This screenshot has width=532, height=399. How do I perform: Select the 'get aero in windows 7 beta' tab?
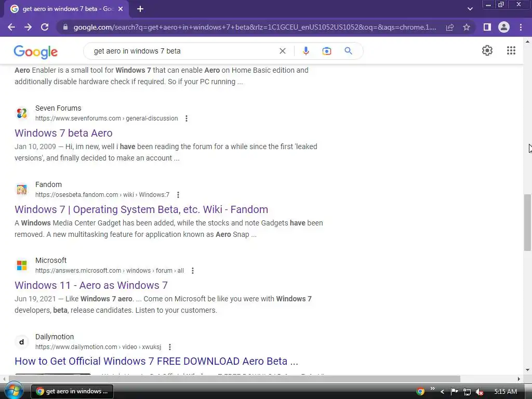coord(66,9)
